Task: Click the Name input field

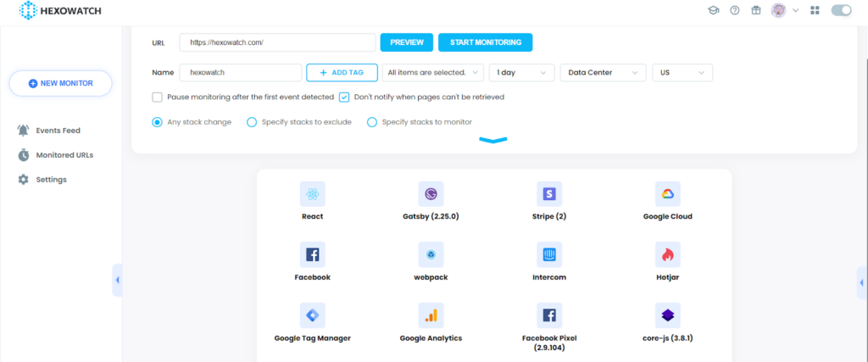Action: 241,73
